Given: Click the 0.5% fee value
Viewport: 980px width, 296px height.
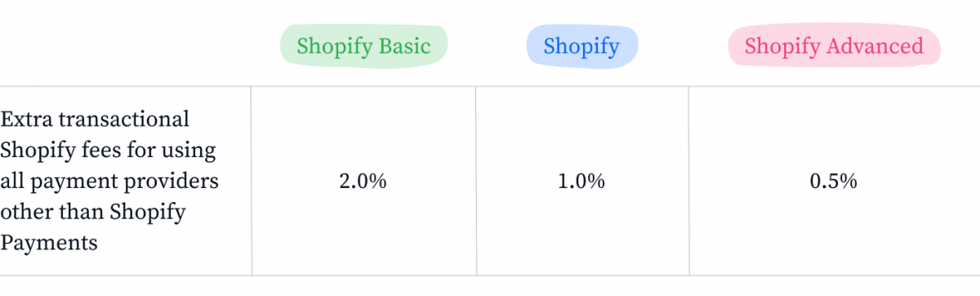Looking at the screenshot, I should [x=834, y=182].
